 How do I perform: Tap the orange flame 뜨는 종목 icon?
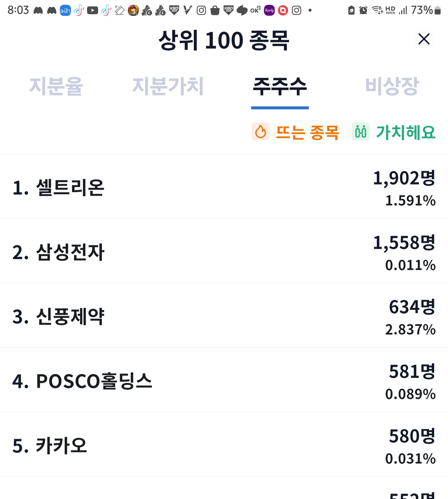pyautogui.click(x=261, y=131)
